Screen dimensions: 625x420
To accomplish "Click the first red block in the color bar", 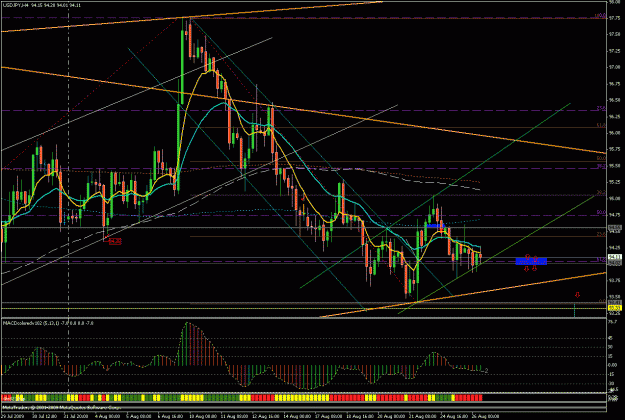I will [6, 398].
